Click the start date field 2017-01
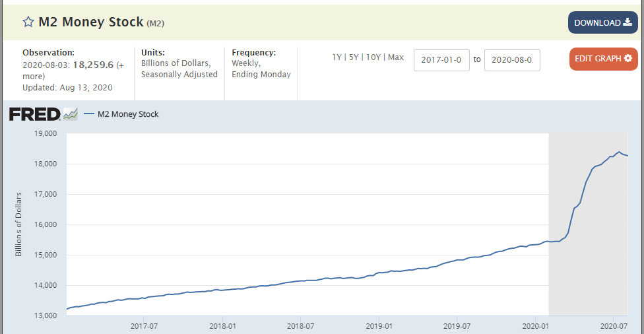644x334 pixels. tap(441, 59)
